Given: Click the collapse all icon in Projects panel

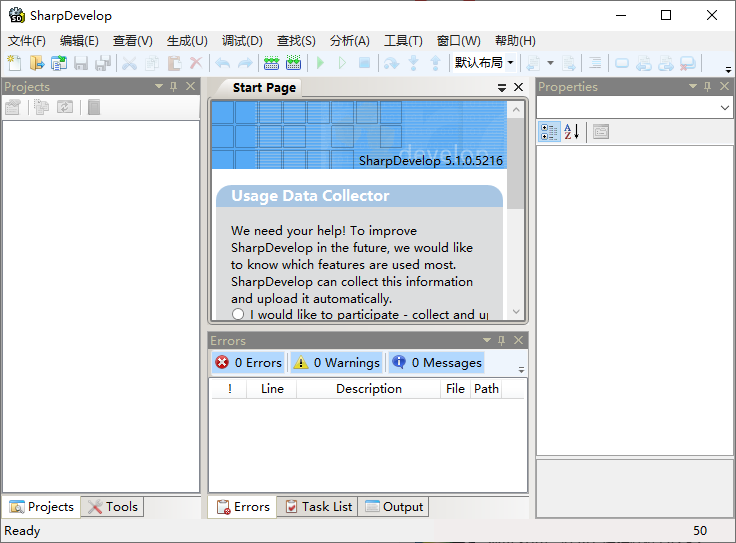Looking at the screenshot, I should coord(94,107).
